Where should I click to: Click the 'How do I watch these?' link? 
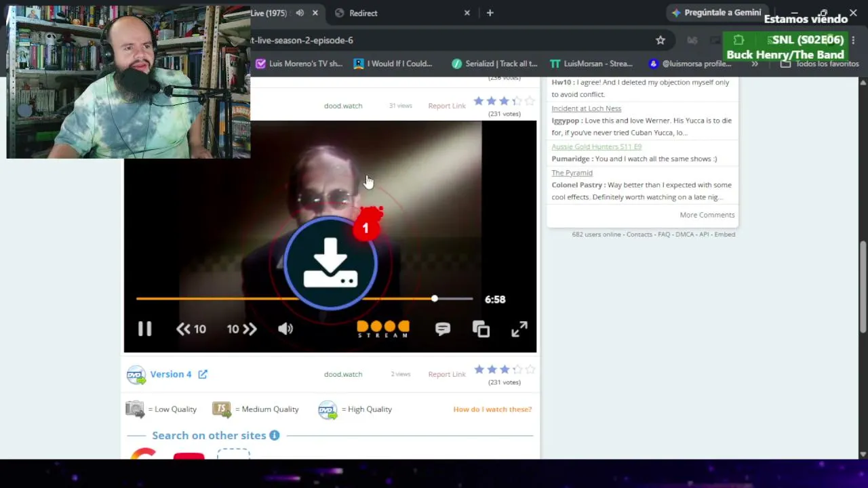coord(492,409)
